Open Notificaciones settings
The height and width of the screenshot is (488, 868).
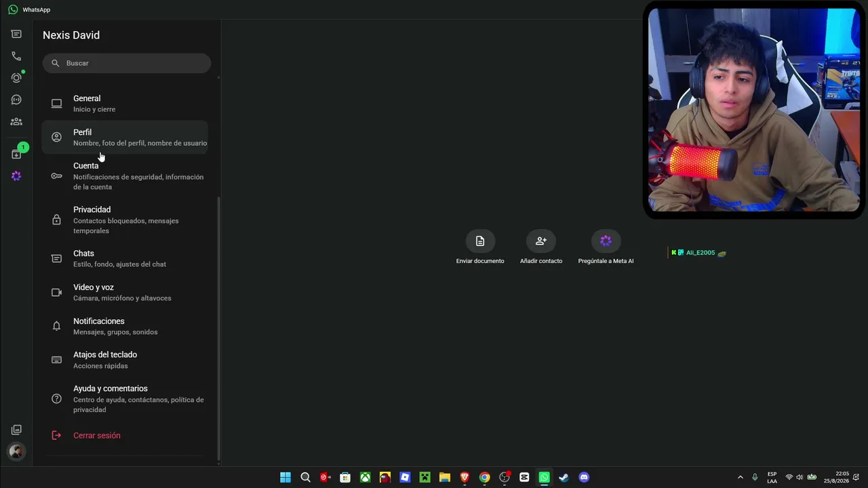coord(125,327)
